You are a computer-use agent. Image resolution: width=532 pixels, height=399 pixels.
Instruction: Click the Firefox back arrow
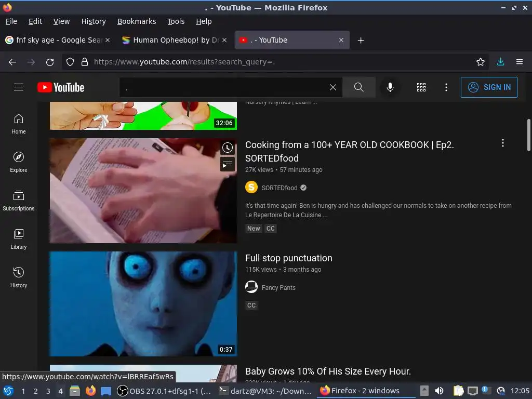[12, 62]
